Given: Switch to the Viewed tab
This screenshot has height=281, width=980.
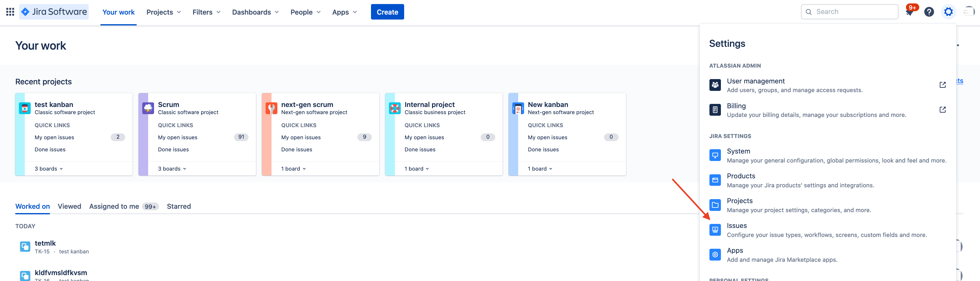Looking at the screenshot, I should click(70, 206).
